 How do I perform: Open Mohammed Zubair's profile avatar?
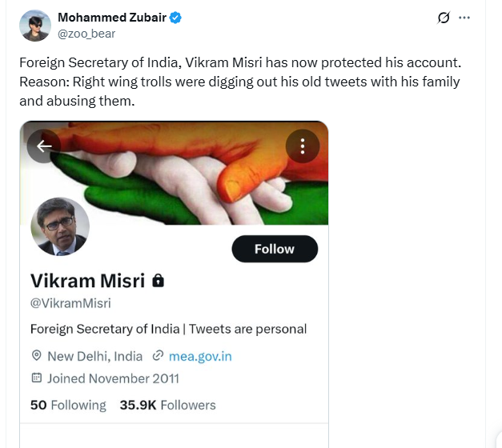35,26
